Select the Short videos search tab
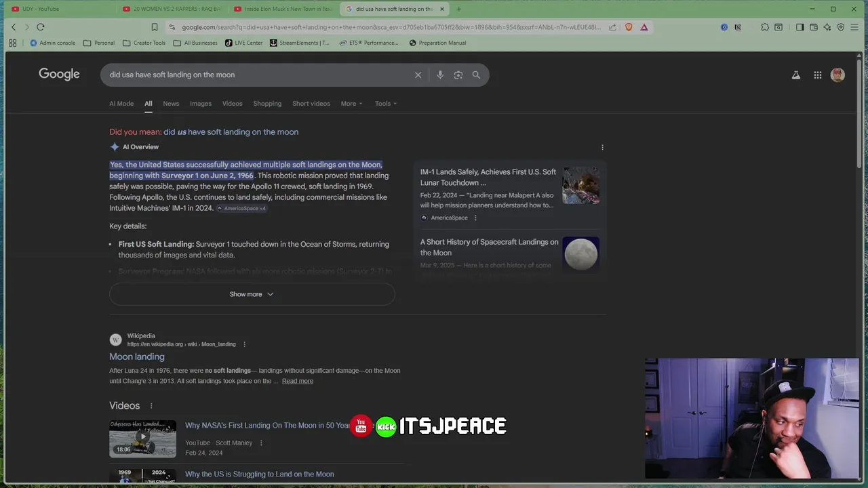This screenshot has width=868, height=488. coord(311,104)
